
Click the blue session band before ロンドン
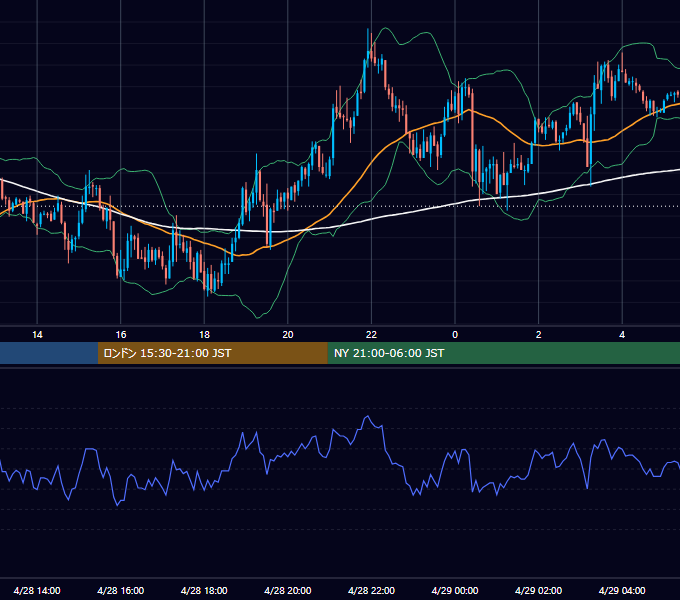49,353
